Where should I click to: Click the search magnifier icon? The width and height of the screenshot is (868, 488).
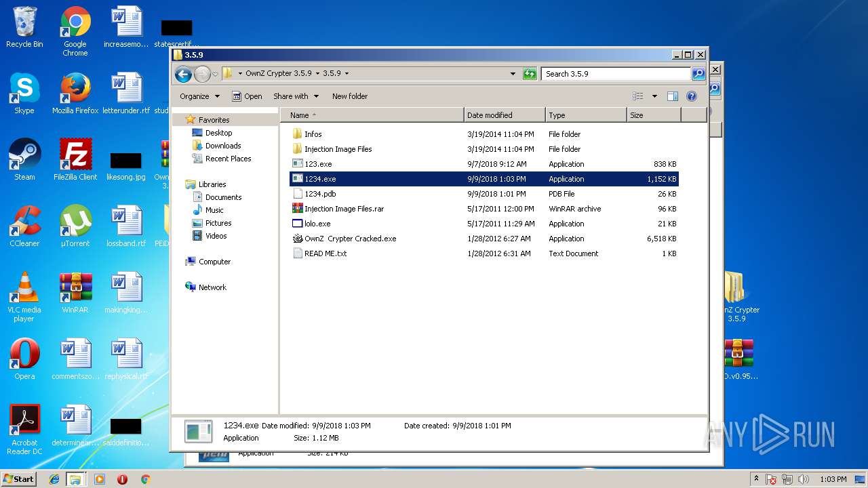pos(698,74)
